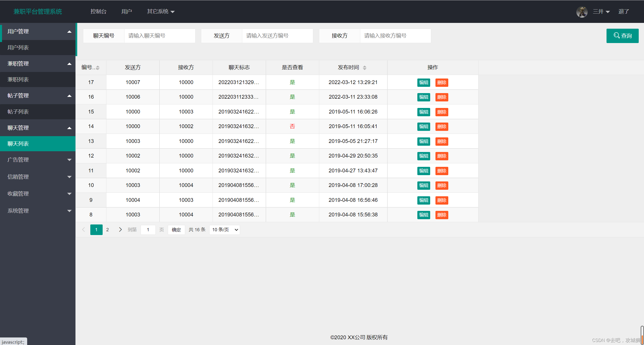Focus the 请输入发送方编号 input field

tap(277, 36)
